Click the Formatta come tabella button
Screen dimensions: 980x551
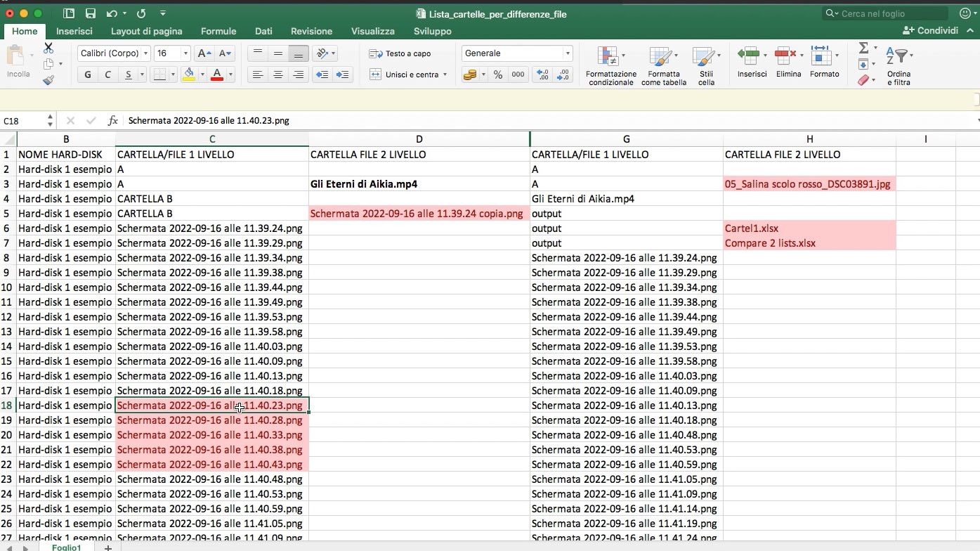click(664, 66)
